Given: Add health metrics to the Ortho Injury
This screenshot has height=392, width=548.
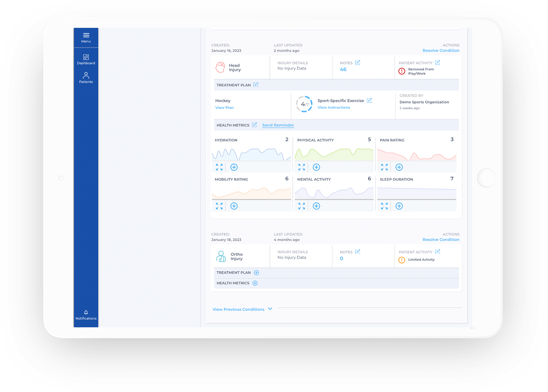Looking at the screenshot, I should click(255, 283).
